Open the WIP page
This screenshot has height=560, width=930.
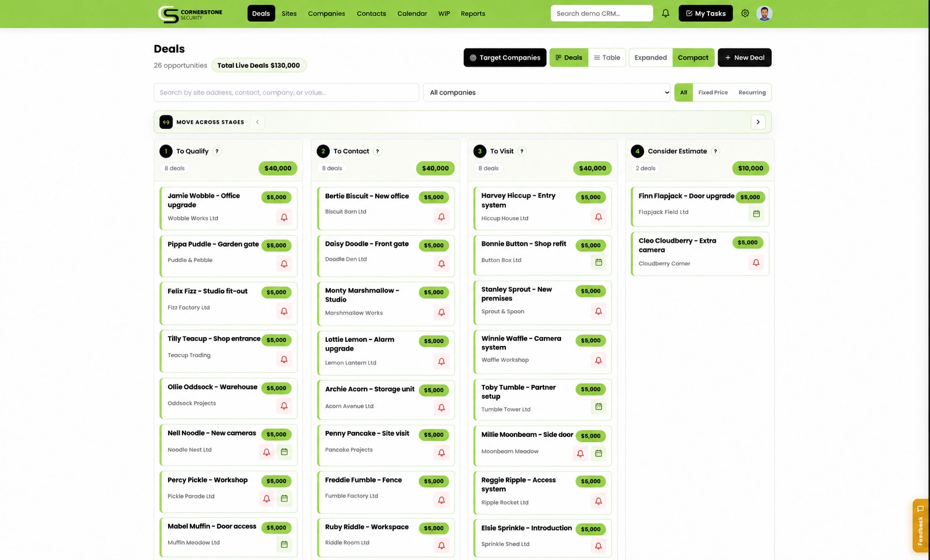click(444, 13)
